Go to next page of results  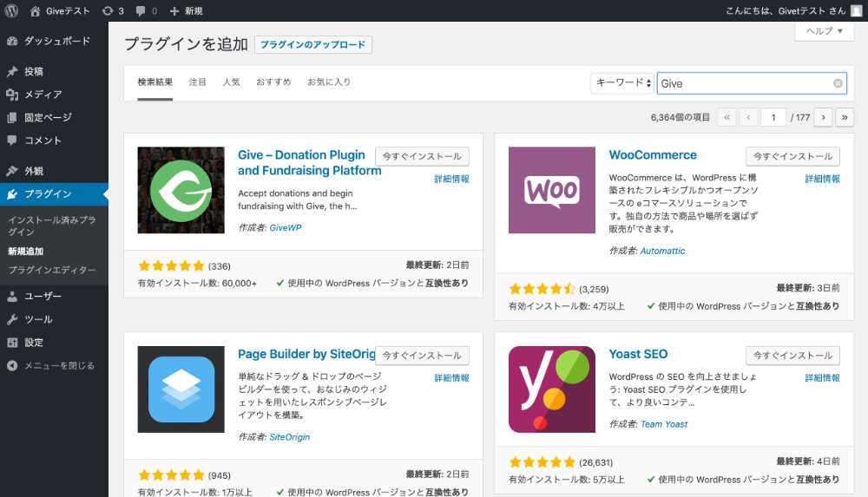pos(823,117)
